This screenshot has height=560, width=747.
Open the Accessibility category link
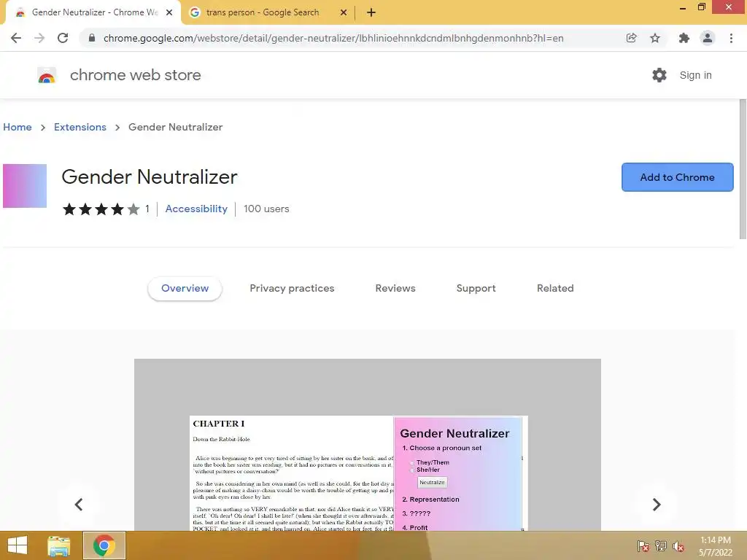coord(196,209)
